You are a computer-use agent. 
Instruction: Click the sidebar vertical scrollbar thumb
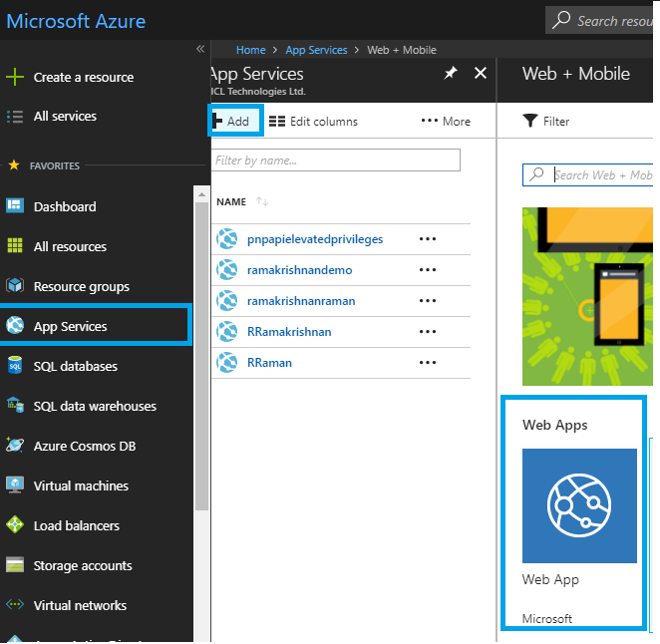point(201,356)
